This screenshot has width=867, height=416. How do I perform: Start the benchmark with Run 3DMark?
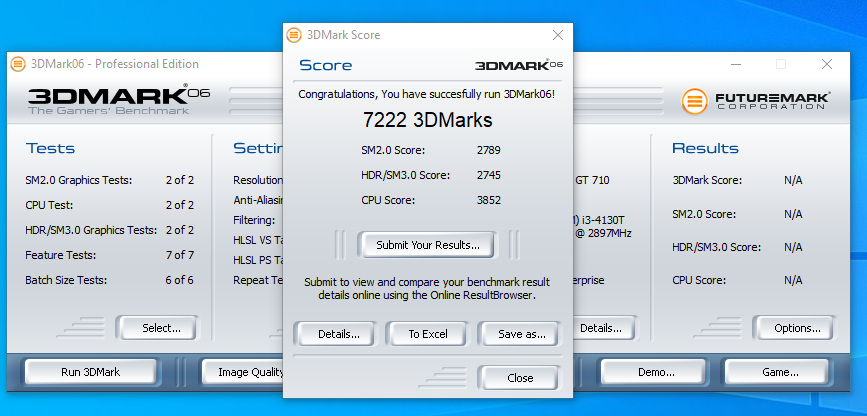pyautogui.click(x=90, y=372)
